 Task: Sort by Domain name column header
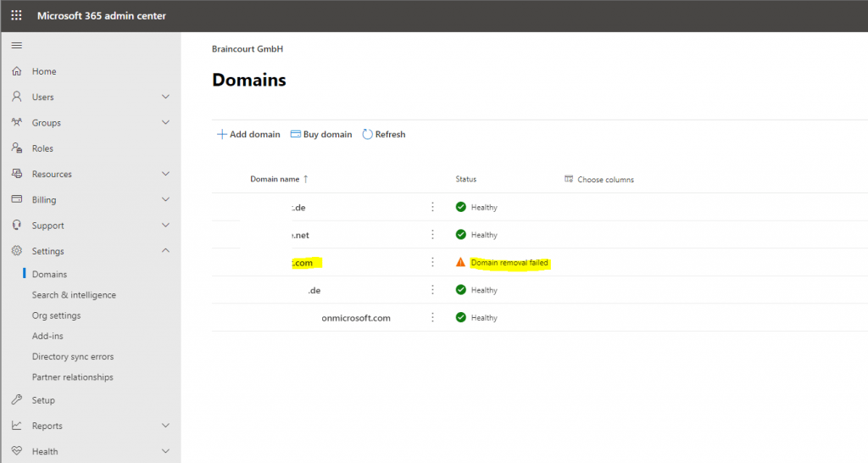point(275,179)
